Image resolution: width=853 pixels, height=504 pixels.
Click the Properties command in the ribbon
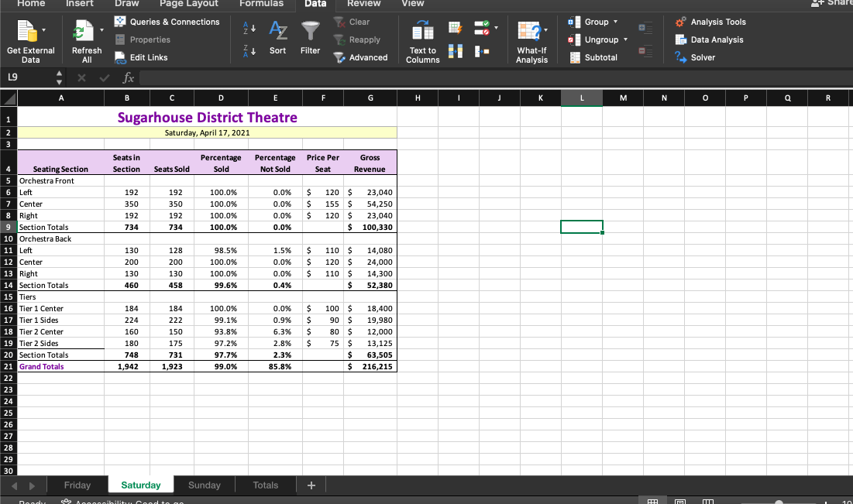(x=143, y=39)
